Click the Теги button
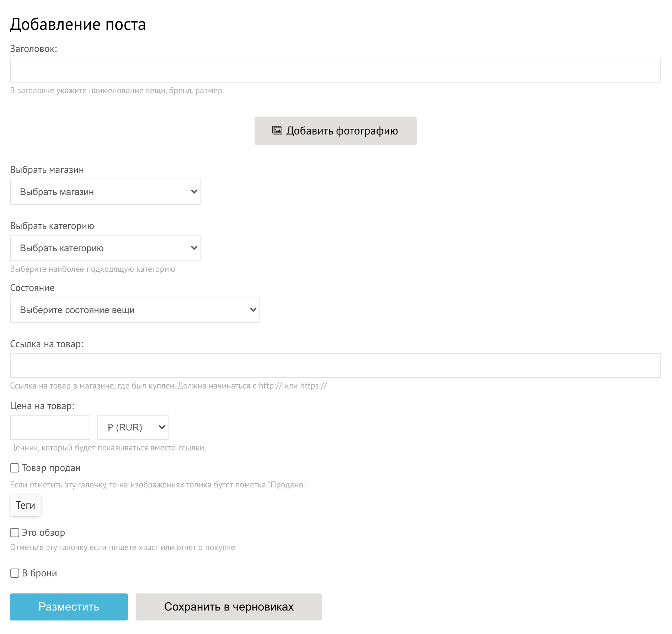 coord(26,505)
